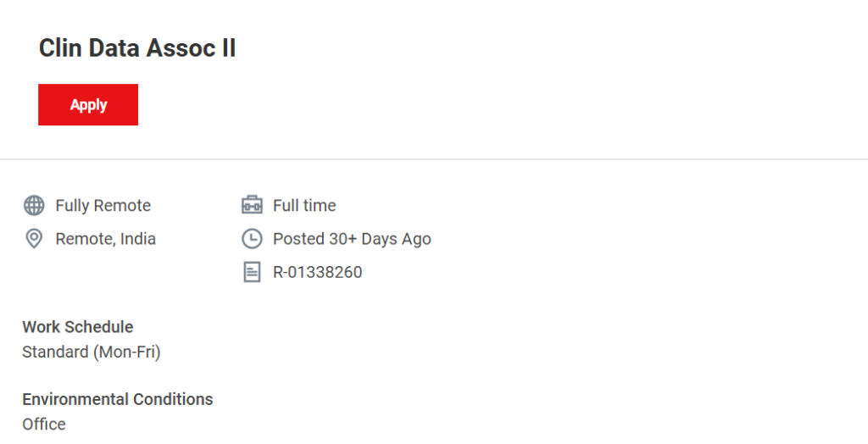
Task: Click the word India in the location
Action: (138, 239)
